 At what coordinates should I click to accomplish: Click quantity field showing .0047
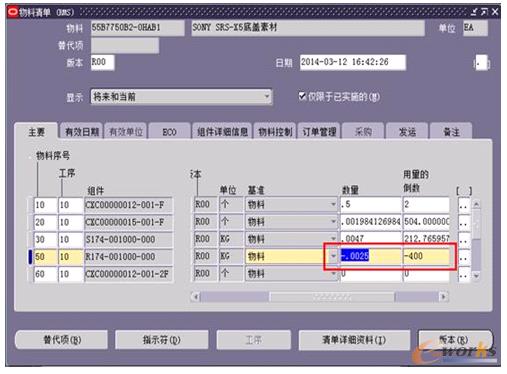[371, 239]
